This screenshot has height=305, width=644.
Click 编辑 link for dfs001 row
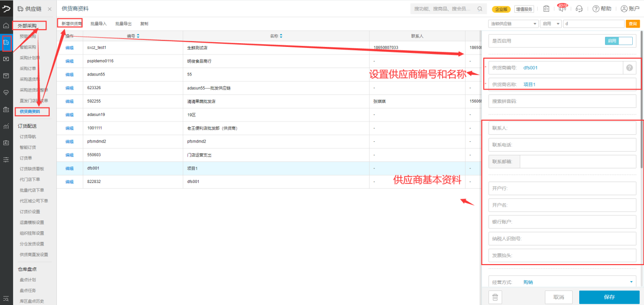tap(70, 168)
